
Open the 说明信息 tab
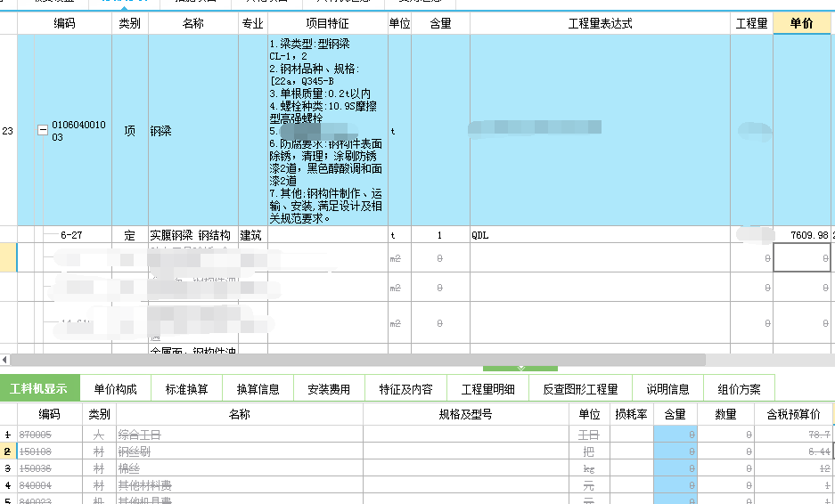click(x=667, y=389)
